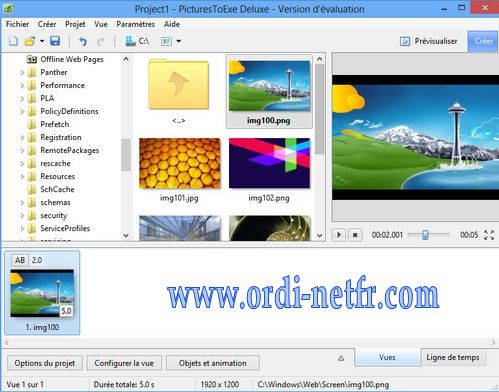The width and height of the screenshot is (499, 392).
Task: Play the slideshow preview
Action: tap(339, 235)
